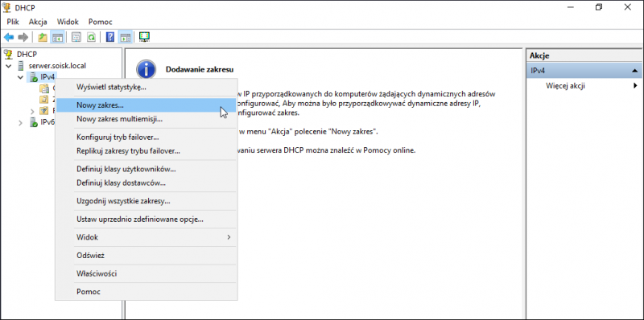Screen dimensions: 644x320
Task: Collapse the IPv4 tree node
Action: tap(21, 77)
